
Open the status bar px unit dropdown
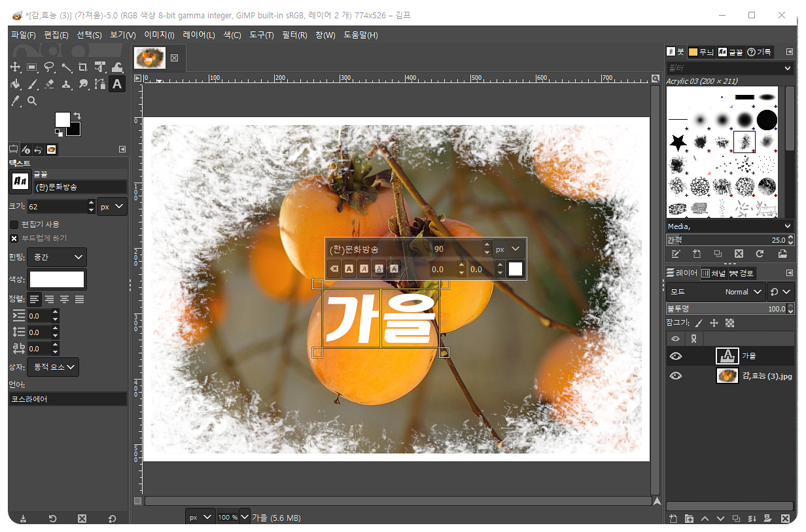click(x=200, y=517)
